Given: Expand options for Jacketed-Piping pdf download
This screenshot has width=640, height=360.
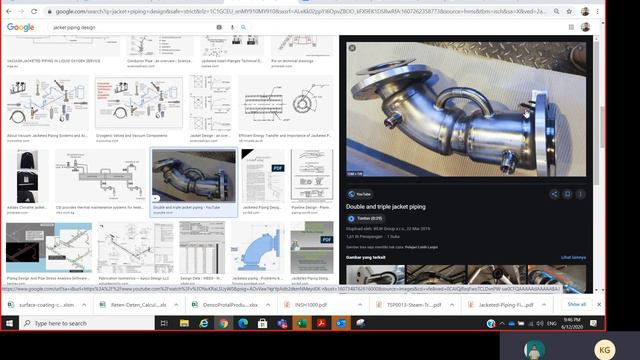Looking at the screenshot, I should [544, 305].
